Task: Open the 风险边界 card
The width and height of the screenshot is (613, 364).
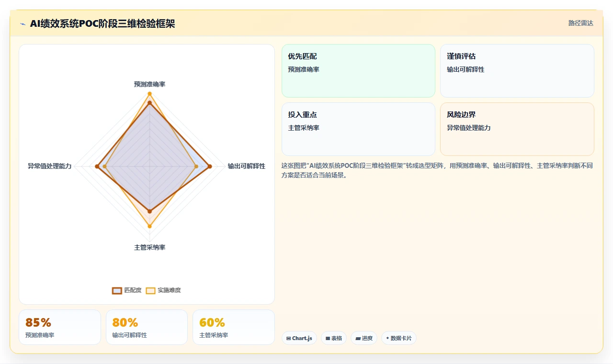Action: tap(517, 129)
